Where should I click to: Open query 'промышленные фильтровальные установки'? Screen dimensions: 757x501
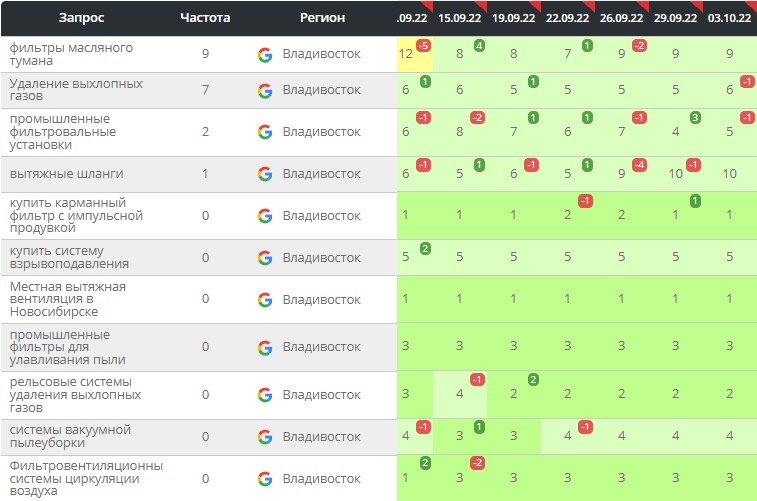62,132
